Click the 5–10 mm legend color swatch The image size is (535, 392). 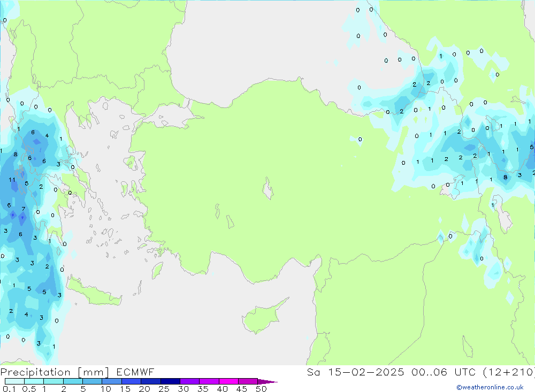92,381
